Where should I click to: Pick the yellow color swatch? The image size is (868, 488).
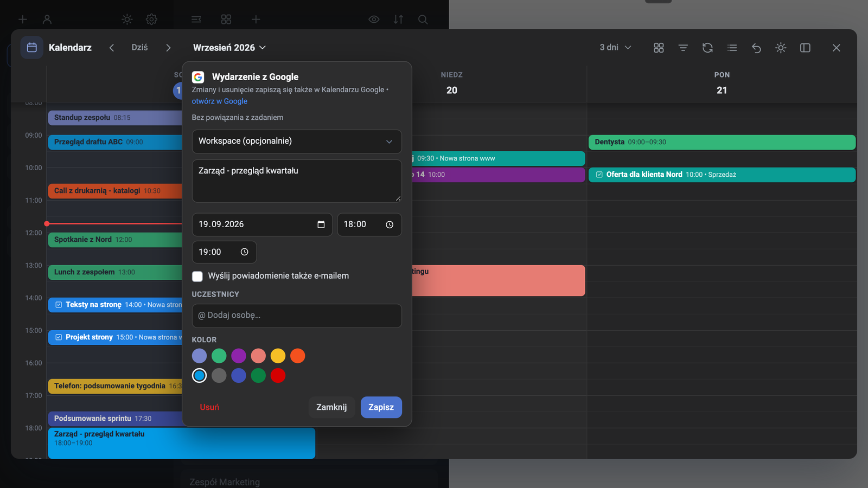pyautogui.click(x=278, y=356)
